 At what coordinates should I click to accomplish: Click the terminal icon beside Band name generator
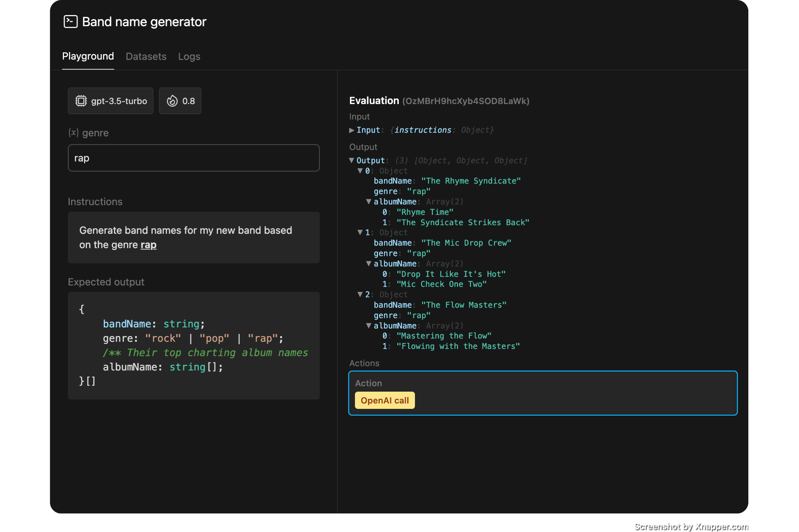(70, 22)
